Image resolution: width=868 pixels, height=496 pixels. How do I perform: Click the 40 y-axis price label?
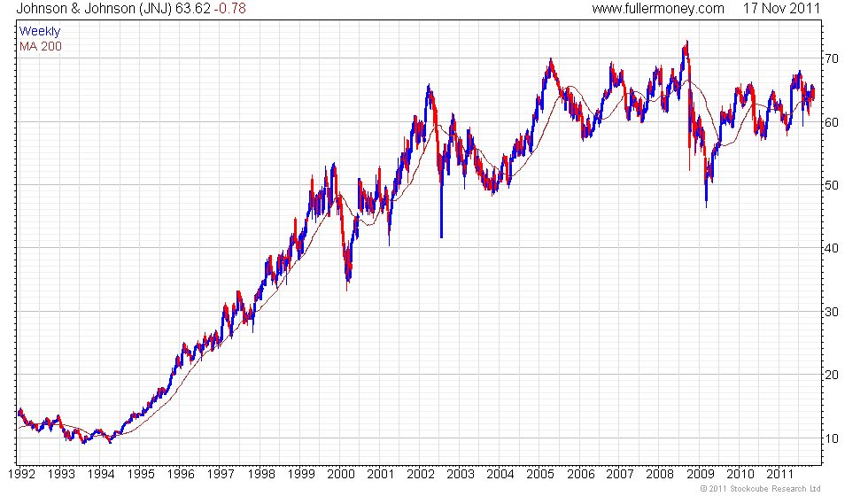click(x=832, y=249)
